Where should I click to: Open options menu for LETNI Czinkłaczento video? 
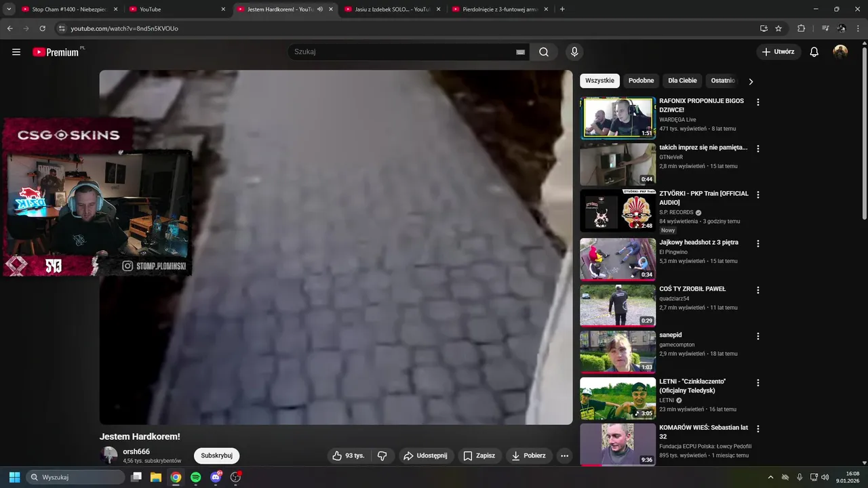pos(758,383)
